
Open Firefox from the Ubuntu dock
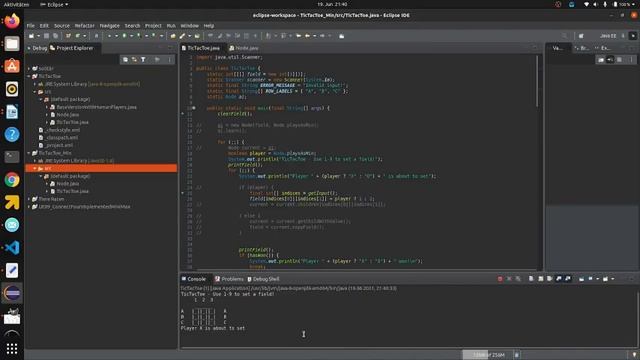pyautogui.click(x=12, y=20)
